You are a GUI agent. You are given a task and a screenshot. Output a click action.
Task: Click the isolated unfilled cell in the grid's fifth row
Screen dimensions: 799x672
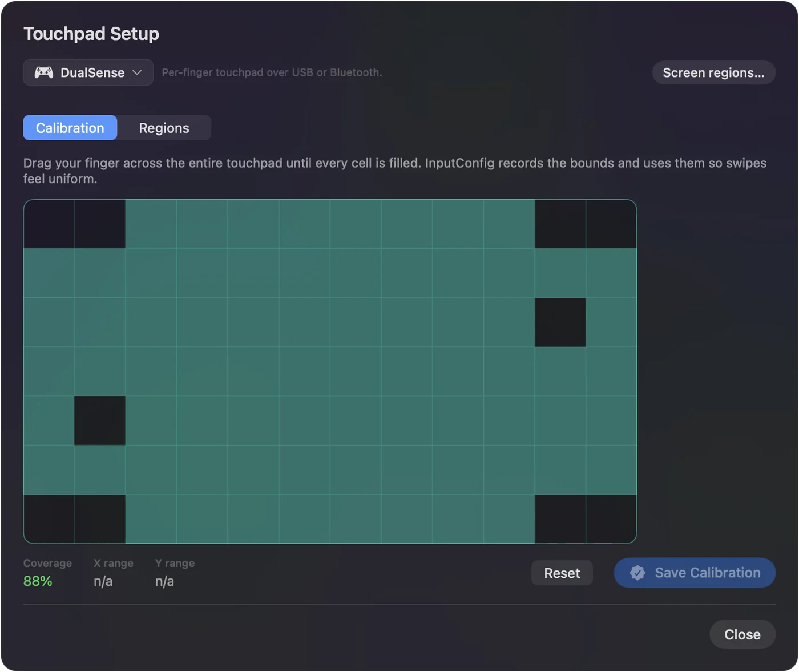[x=100, y=420]
